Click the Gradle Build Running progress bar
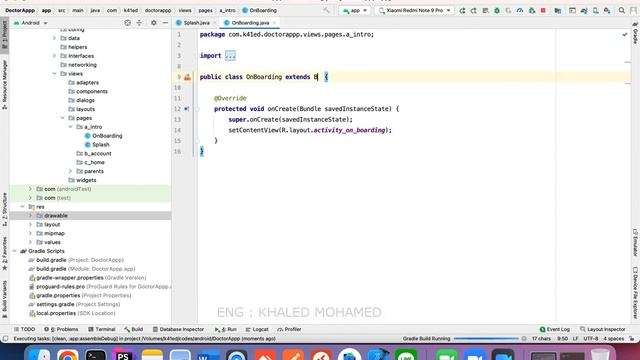 486,339
